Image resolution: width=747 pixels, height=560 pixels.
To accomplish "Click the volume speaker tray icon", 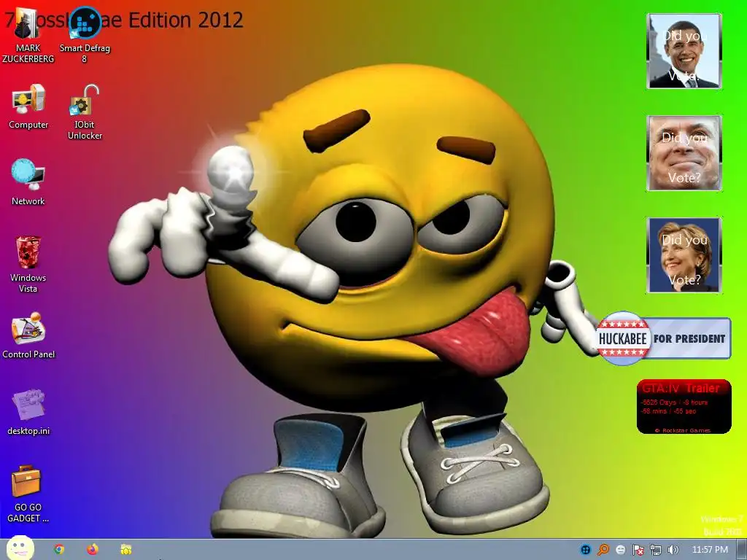I will click(x=673, y=550).
